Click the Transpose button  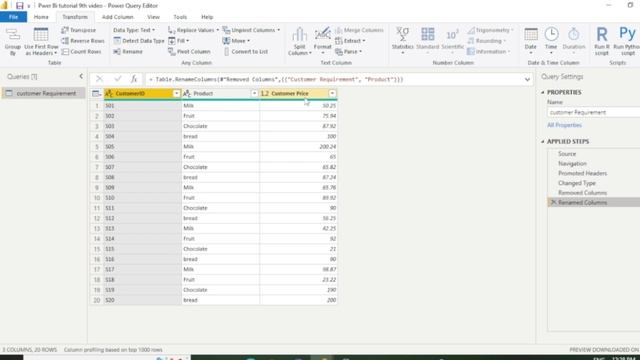[x=79, y=30]
